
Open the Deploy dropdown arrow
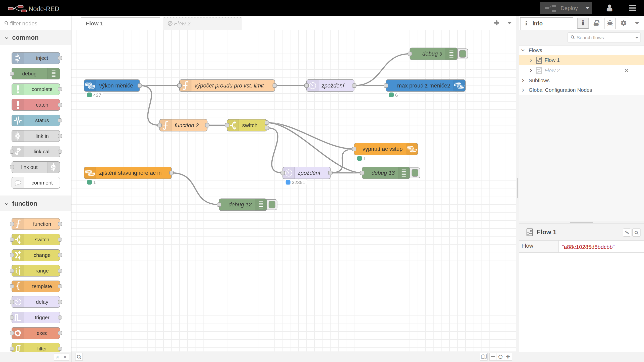(587, 8)
